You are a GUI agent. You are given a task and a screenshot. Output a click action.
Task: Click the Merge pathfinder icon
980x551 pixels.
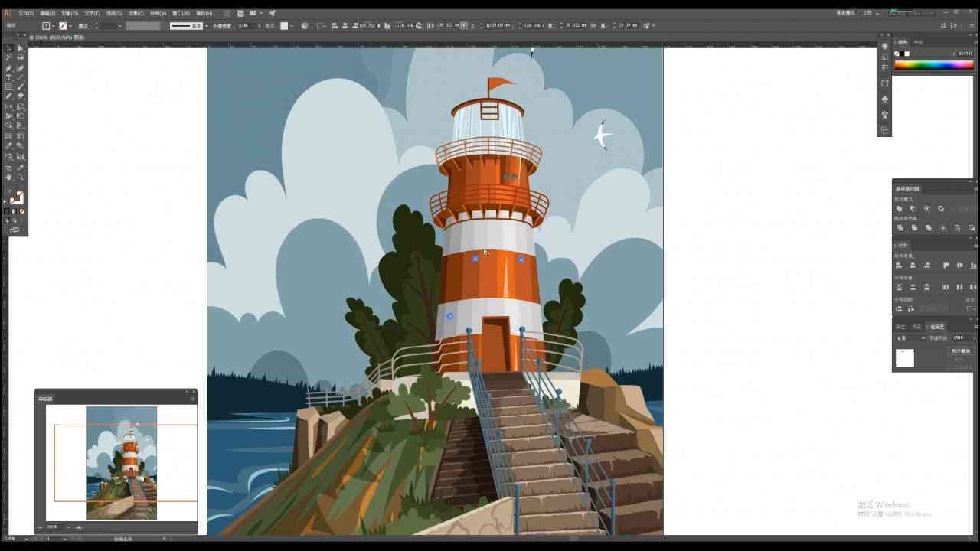[928, 227]
